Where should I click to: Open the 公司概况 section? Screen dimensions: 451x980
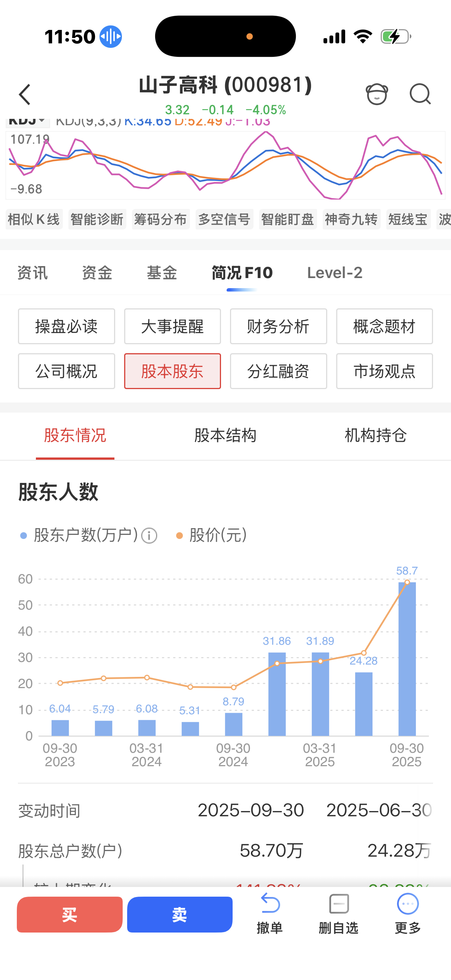coord(67,371)
